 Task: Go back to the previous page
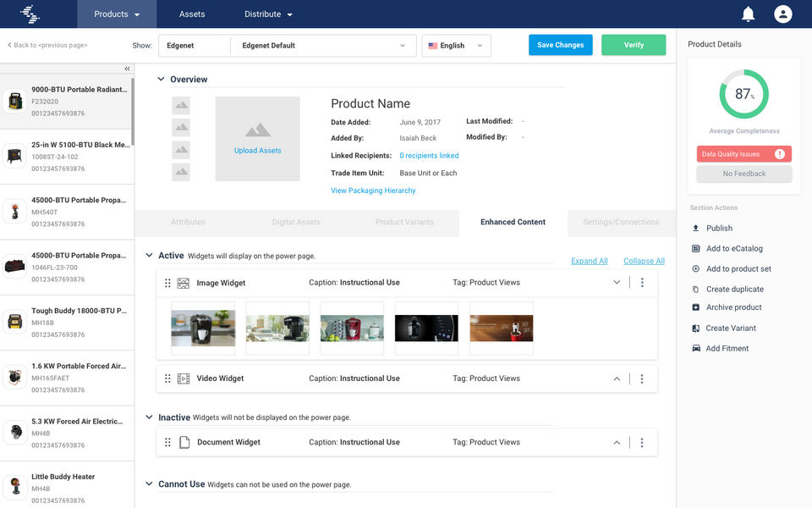pyautogui.click(x=47, y=45)
